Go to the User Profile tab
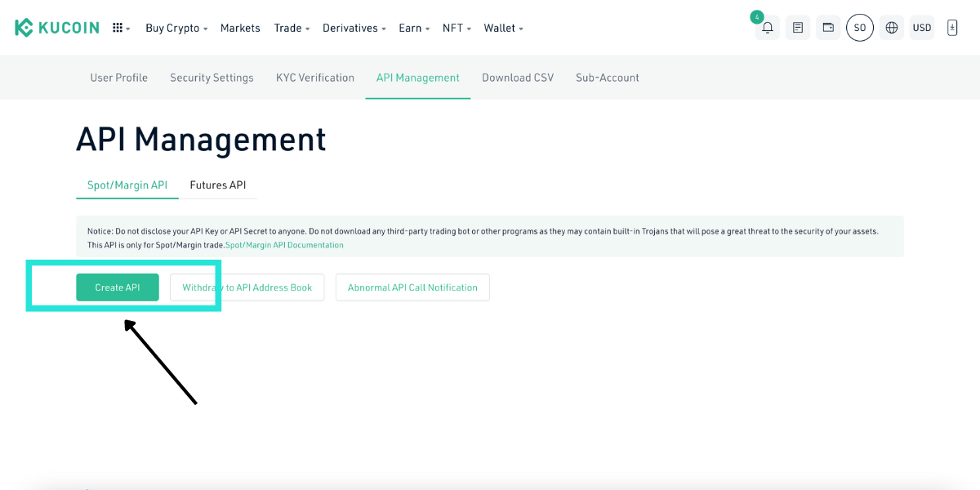 119,78
